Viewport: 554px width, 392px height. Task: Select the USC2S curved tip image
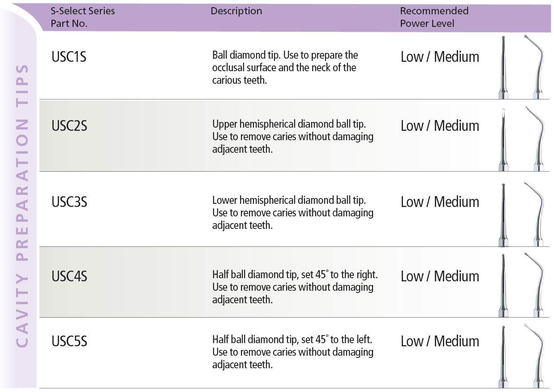(x=536, y=138)
